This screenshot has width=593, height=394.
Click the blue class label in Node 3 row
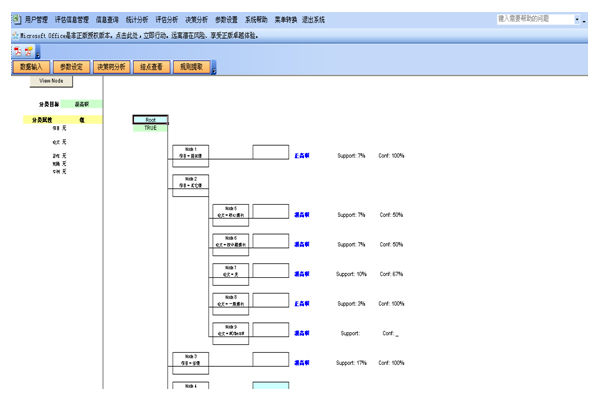pos(302,363)
